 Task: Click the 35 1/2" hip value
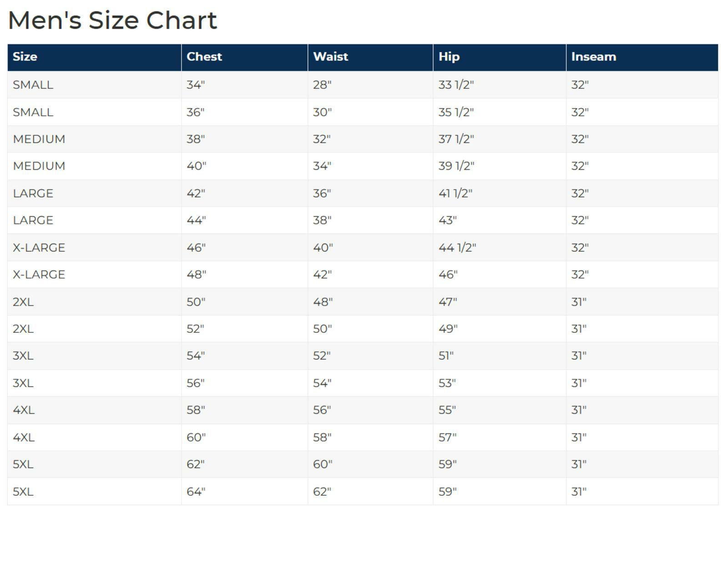coord(456,112)
